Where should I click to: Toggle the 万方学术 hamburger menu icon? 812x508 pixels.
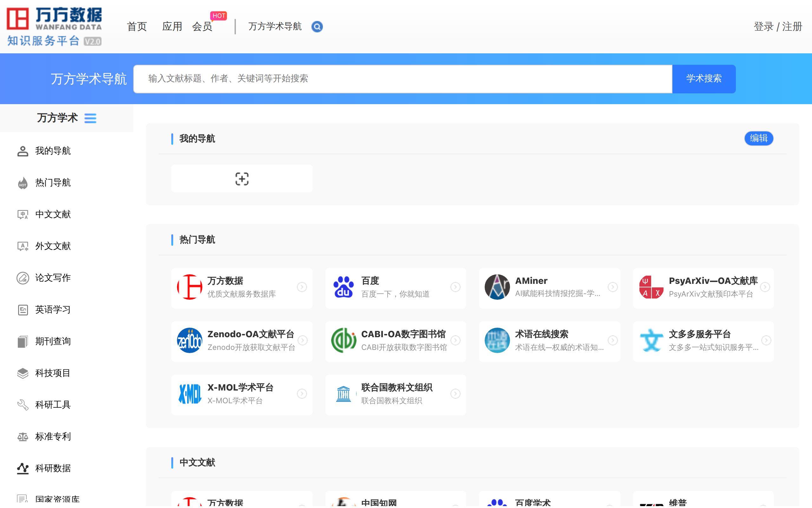90,118
